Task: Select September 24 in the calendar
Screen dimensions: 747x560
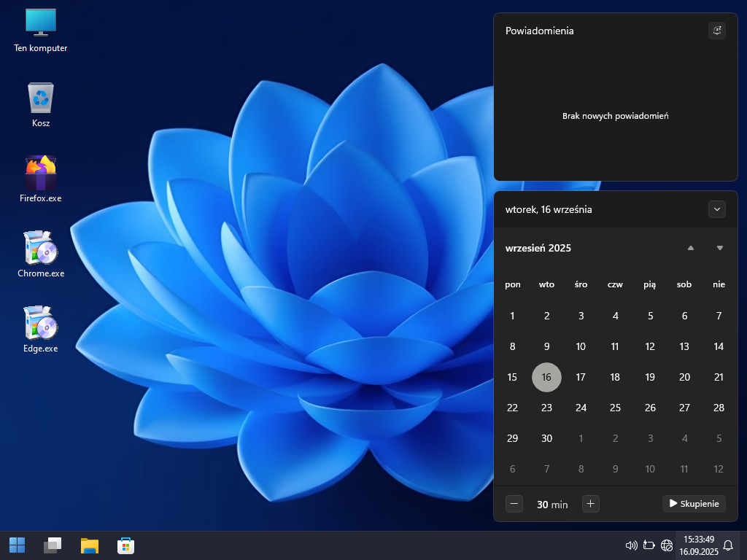Action: coord(581,408)
